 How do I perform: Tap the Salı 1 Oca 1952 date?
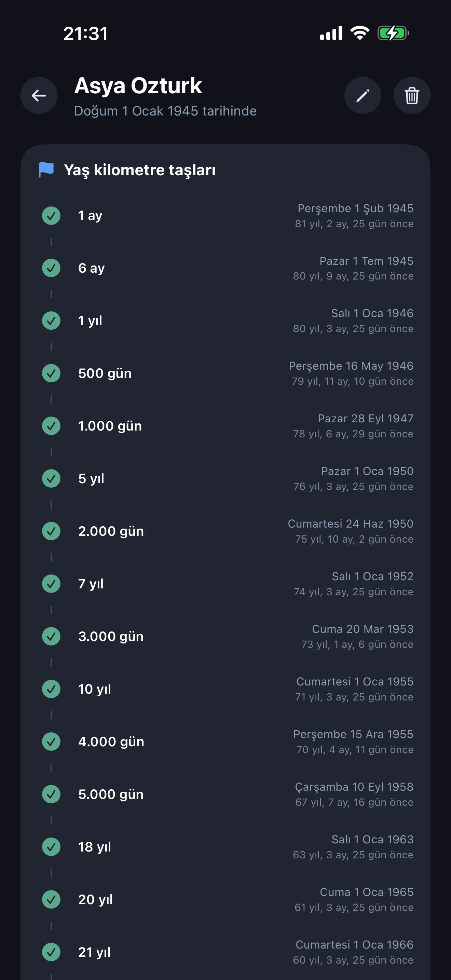pyautogui.click(x=372, y=576)
